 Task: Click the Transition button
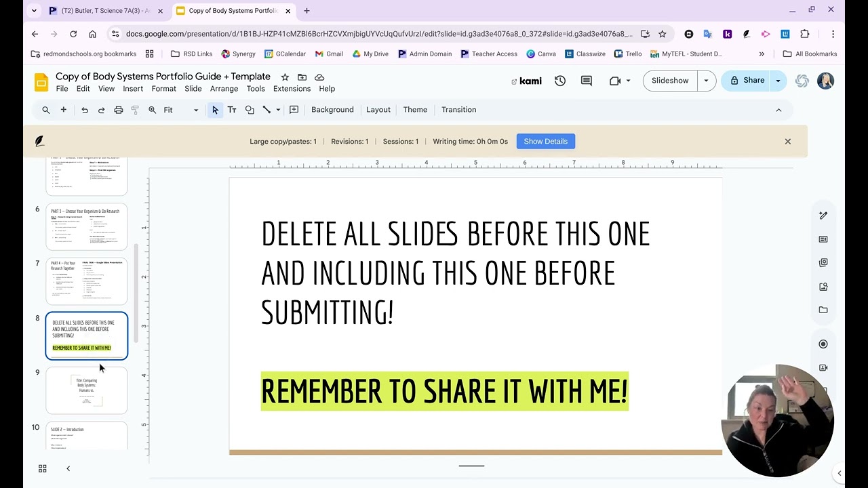(x=459, y=110)
